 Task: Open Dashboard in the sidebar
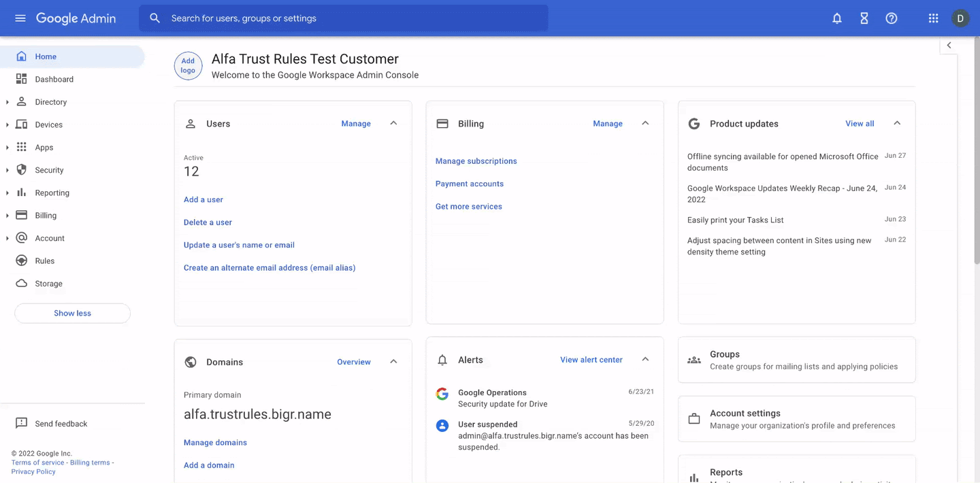pyautogui.click(x=72, y=79)
